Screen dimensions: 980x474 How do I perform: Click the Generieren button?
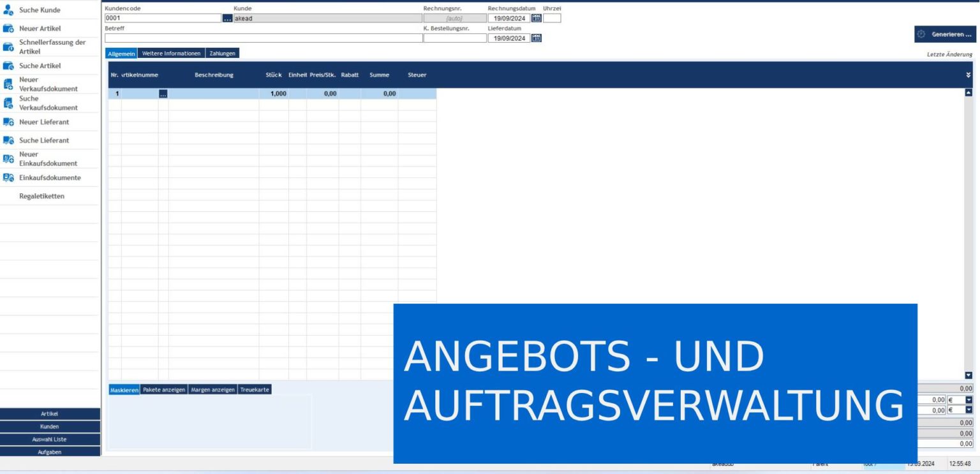pyautogui.click(x=945, y=34)
